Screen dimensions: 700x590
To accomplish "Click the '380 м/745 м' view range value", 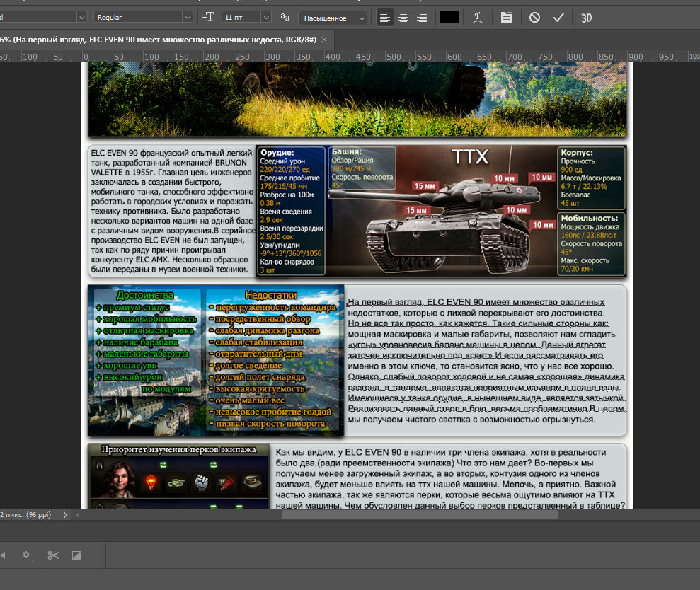I will (351, 168).
